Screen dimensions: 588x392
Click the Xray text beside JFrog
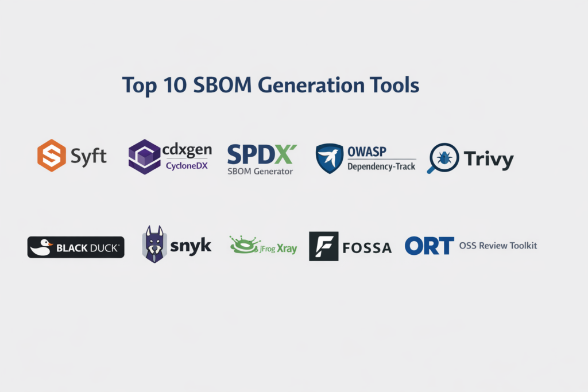pos(287,249)
